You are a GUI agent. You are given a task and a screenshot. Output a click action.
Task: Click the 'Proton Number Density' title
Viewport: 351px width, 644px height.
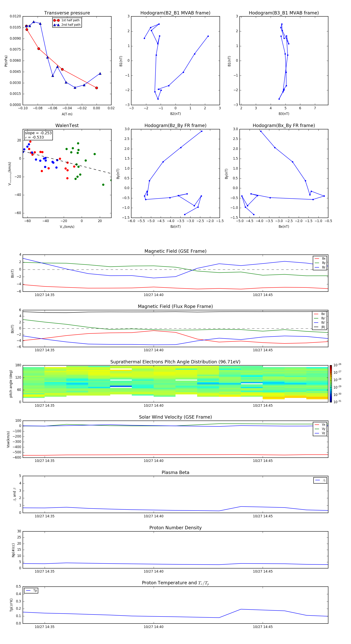pyautogui.click(x=175, y=528)
